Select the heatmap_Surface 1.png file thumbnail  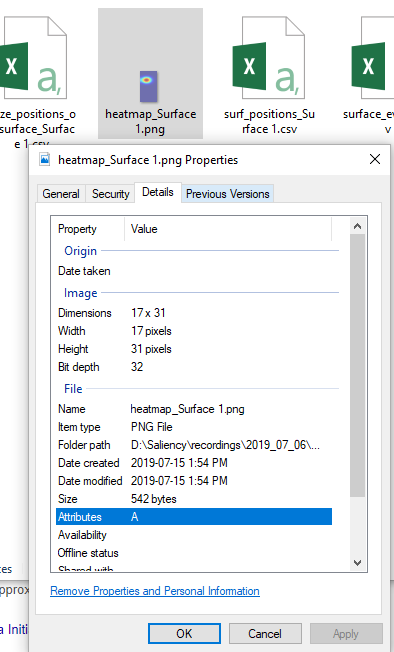point(148,86)
